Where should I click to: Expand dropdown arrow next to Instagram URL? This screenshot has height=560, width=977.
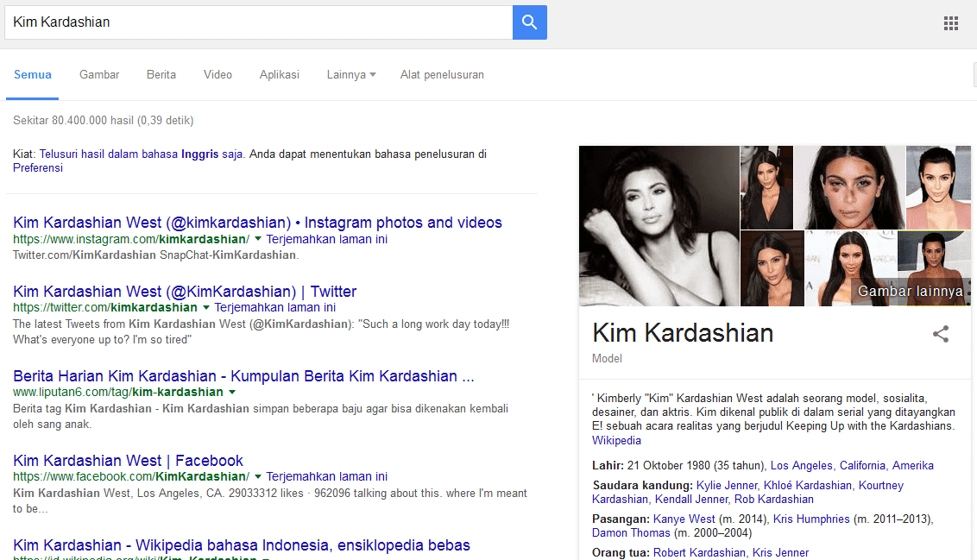tap(258, 239)
